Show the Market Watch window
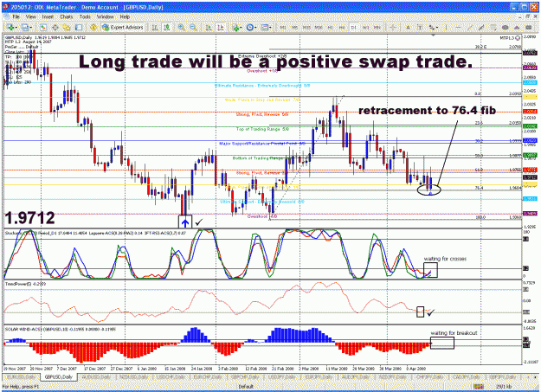This screenshot has width=541, height=392. tap(42, 28)
